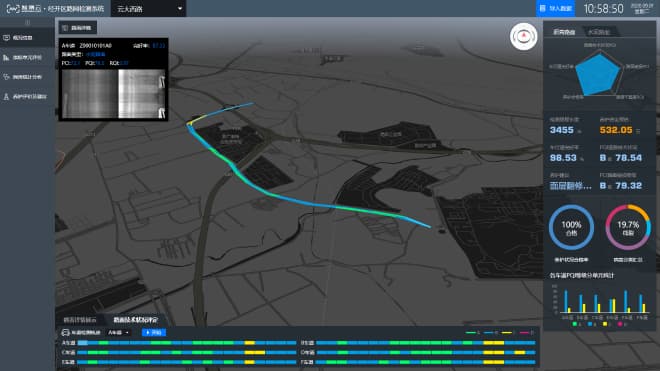Image resolution: width=660 pixels, height=371 pixels.
Task: Click the car icon in bottom panel
Action: (65, 333)
